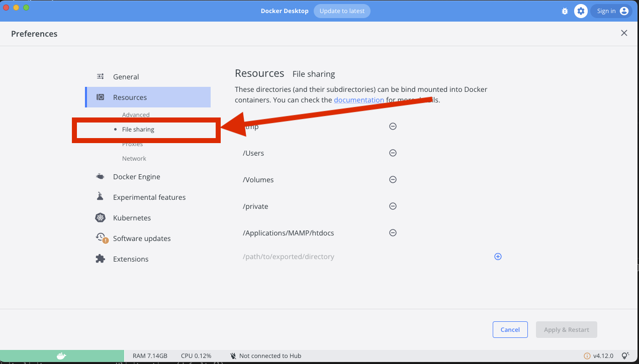
Task: Click the Kubernetes helm wheel icon
Action: click(x=100, y=217)
